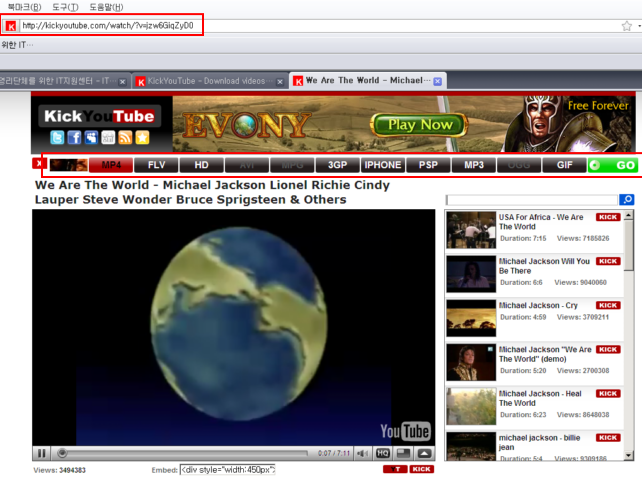Viewport: 642px width, 477px height.
Task: Click the embed code text field
Action: point(227,469)
